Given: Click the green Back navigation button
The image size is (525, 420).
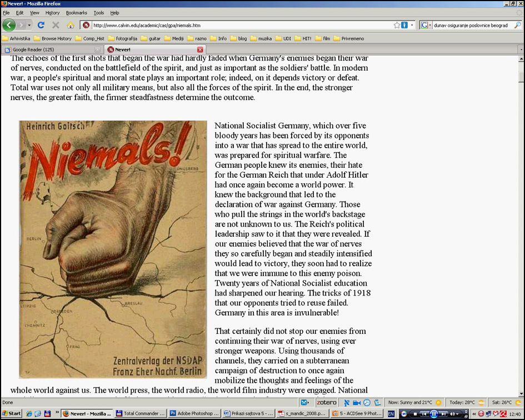Looking at the screenshot, I should click(x=9, y=25).
